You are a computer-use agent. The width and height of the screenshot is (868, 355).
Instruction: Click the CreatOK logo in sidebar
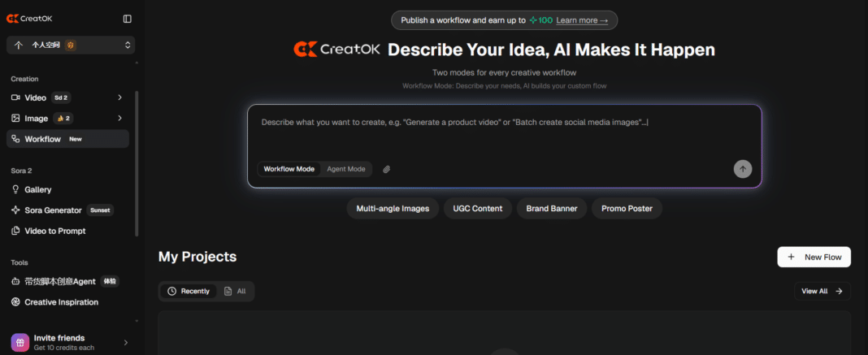[29, 19]
